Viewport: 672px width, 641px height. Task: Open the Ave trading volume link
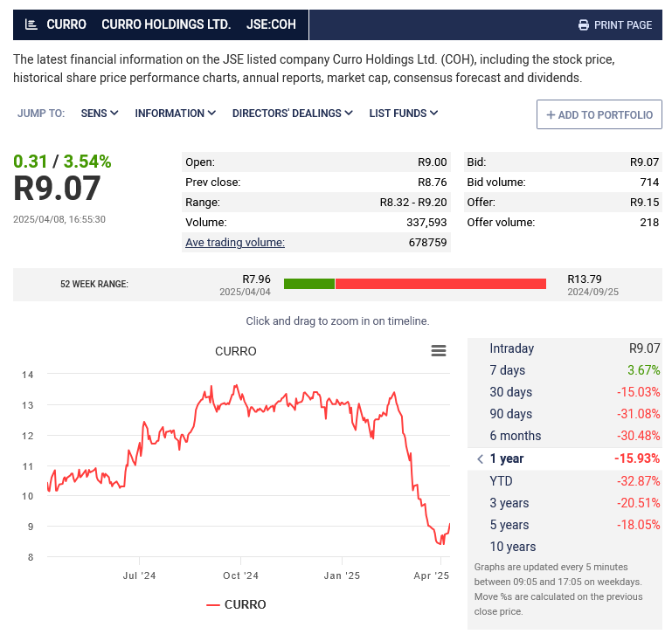235,243
